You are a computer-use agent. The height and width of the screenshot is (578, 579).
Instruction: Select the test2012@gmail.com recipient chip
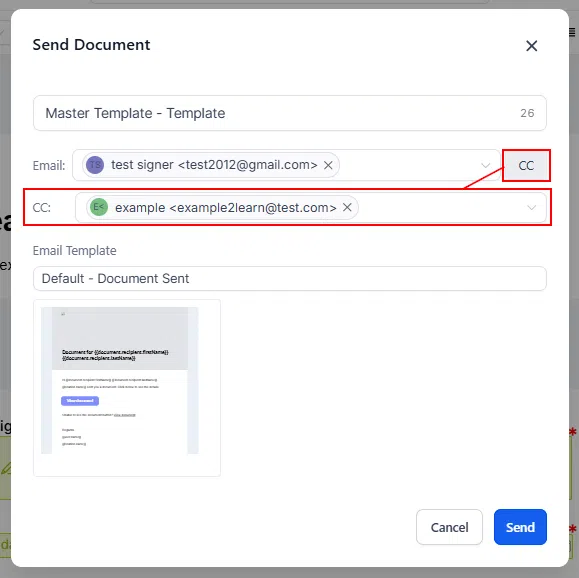(x=211, y=165)
